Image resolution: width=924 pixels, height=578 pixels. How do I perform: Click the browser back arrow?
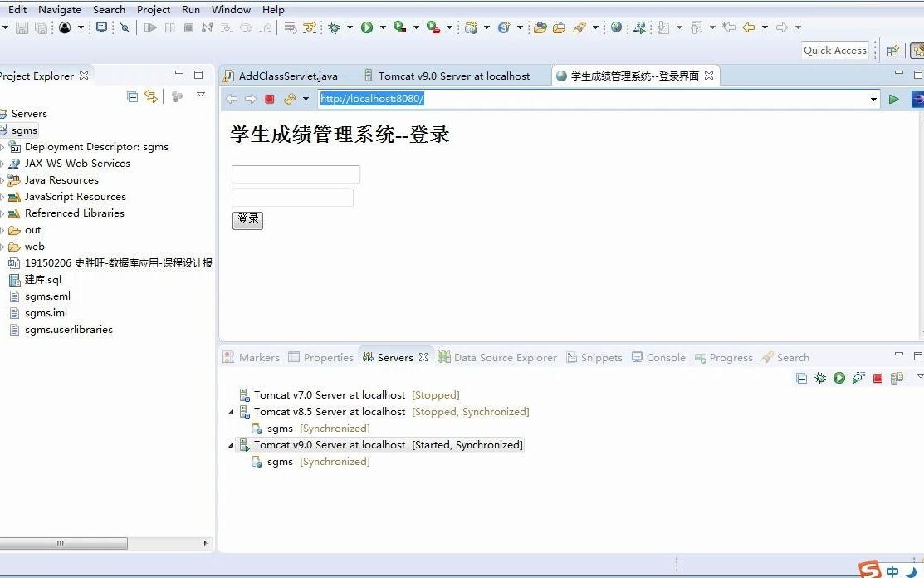[x=232, y=99]
